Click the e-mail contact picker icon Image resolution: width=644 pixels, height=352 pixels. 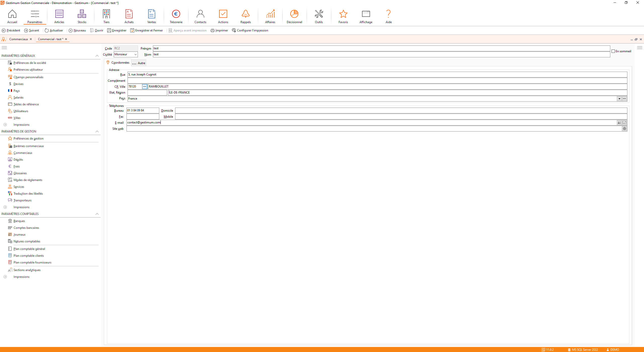pyautogui.click(x=619, y=122)
